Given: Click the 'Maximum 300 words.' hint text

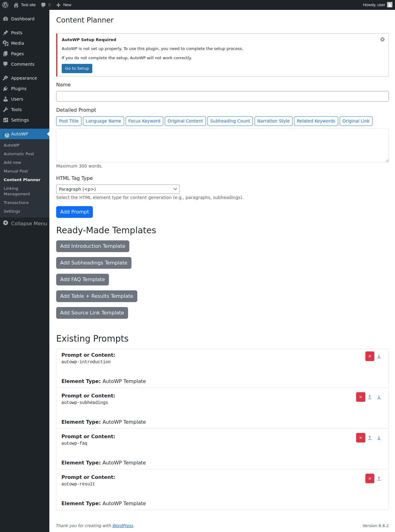Looking at the screenshot, I should click(x=79, y=166).
